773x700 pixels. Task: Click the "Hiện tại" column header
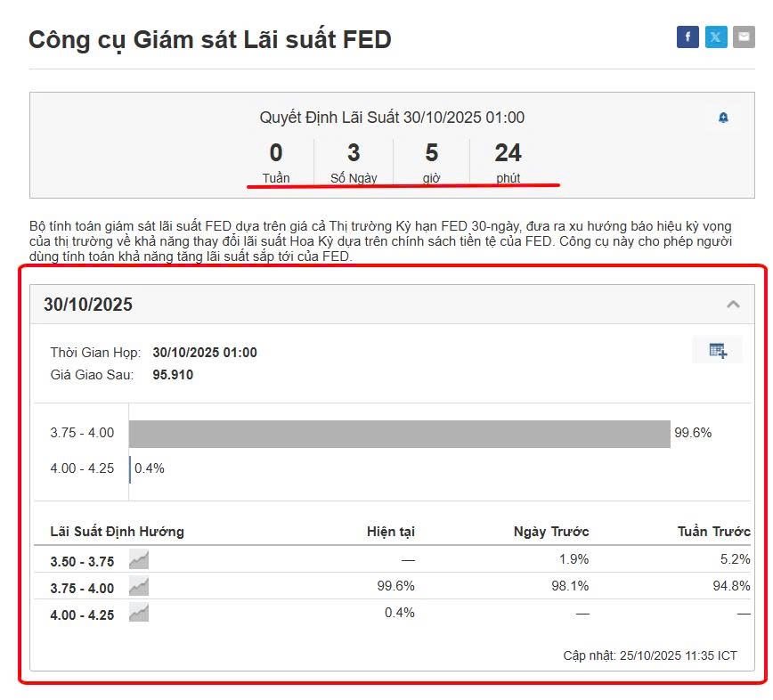click(x=390, y=532)
